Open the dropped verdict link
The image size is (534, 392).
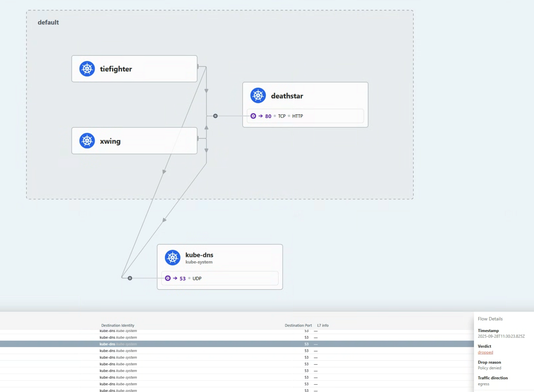[485, 352]
